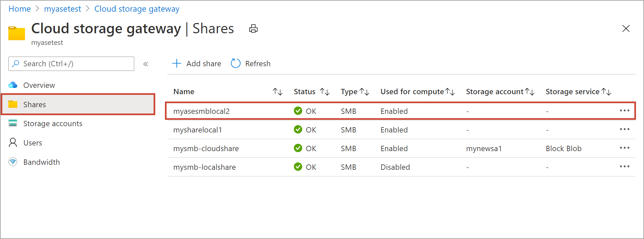The image size is (644, 239).
Task: Focus the Search (Ctrl+/) field
Action: (x=71, y=64)
